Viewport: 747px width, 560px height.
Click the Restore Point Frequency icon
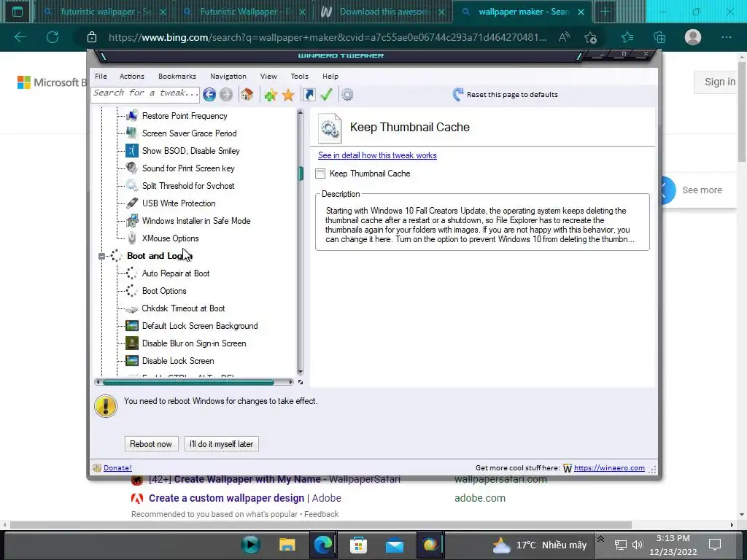[132, 116]
